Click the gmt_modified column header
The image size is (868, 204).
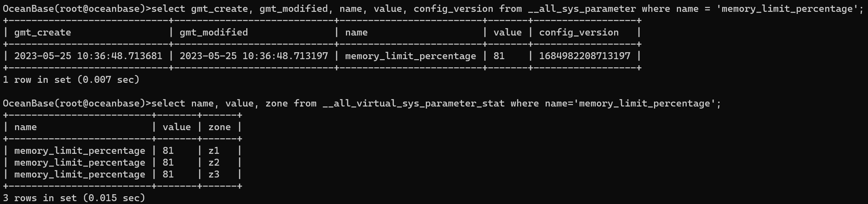point(214,33)
